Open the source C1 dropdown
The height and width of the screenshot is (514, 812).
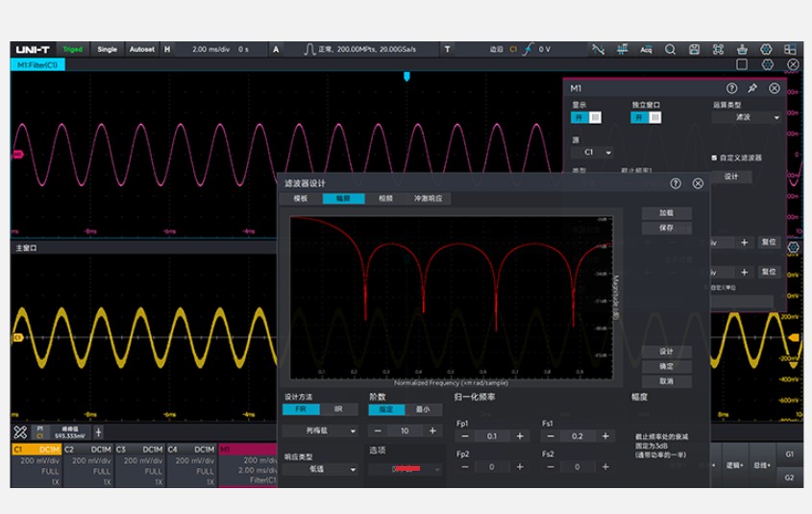tap(592, 152)
